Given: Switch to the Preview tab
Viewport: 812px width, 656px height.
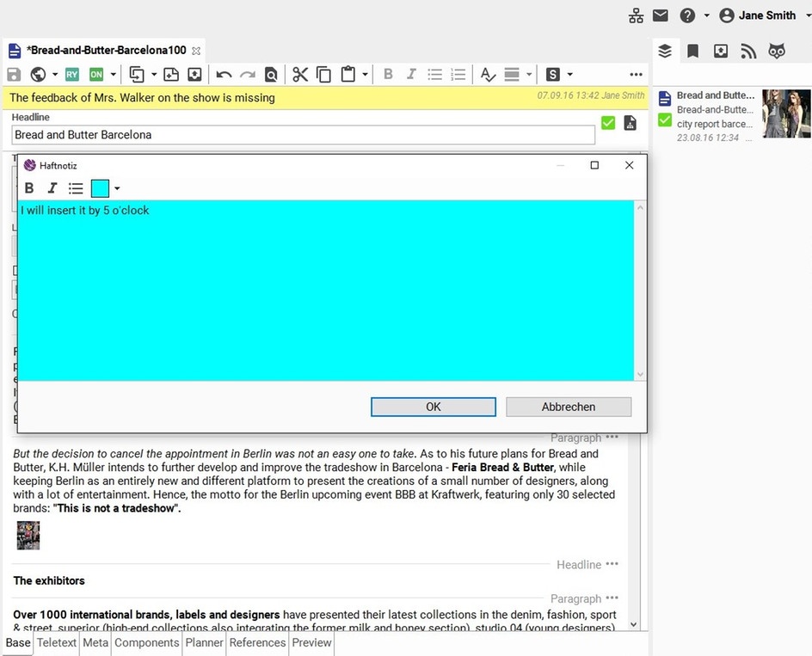Looking at the screenshot, I should 311,642.
